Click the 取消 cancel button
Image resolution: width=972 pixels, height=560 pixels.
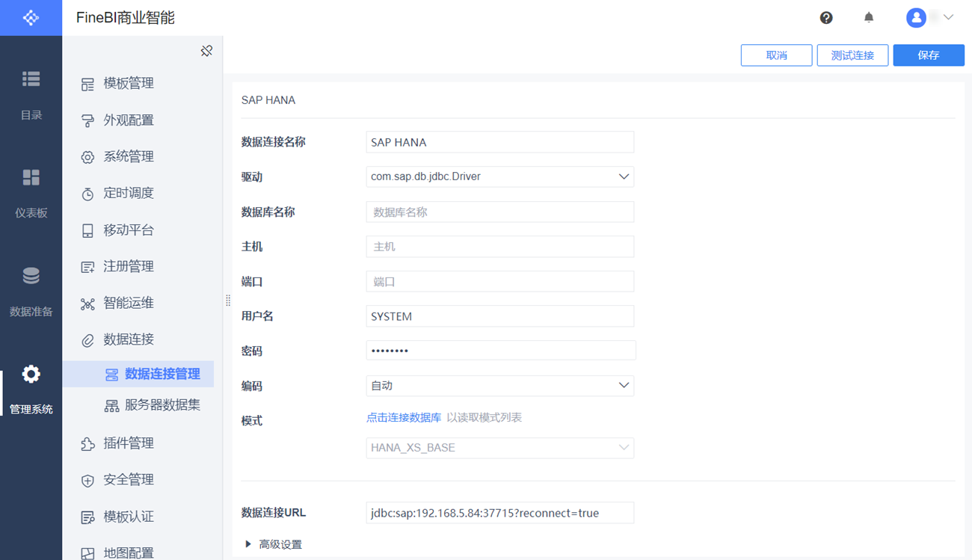point(777,55)
